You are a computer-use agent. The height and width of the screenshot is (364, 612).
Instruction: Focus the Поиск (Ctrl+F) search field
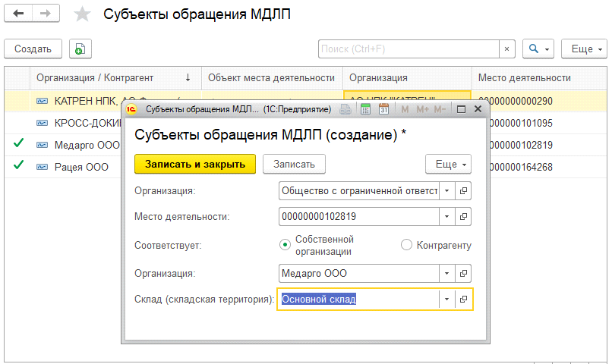click(x=409, y=49)
